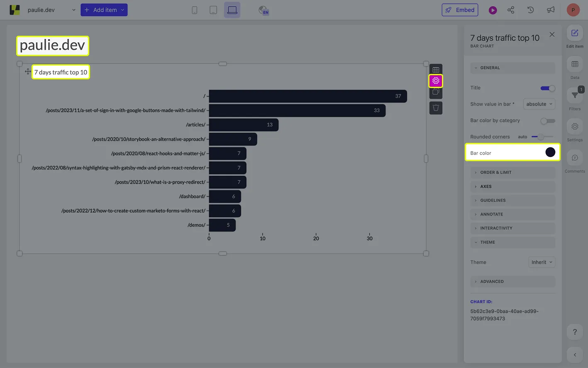The width and height of the screenshot is (588, 368).
Task: Switch to tablet preview
Action: click(213, 10)
